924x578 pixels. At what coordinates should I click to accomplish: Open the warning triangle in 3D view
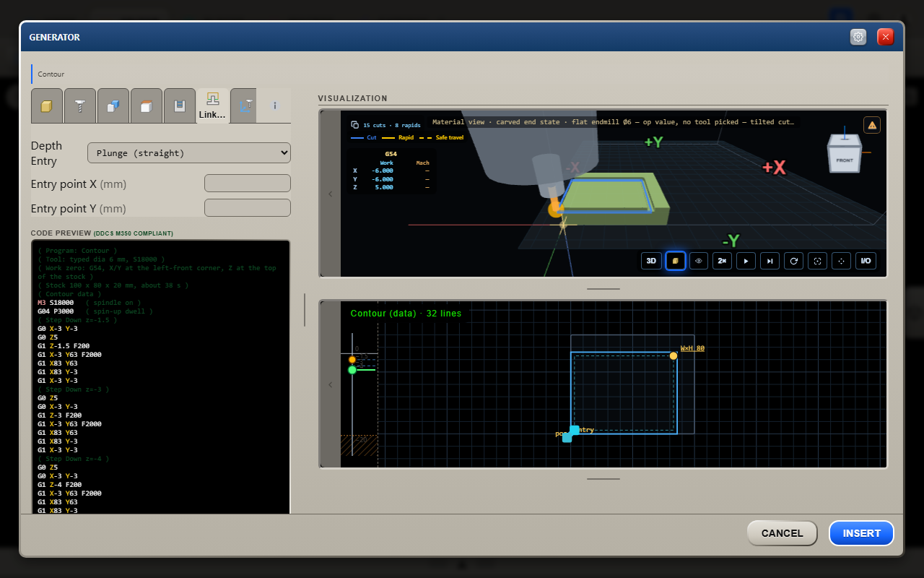(872, 125)
